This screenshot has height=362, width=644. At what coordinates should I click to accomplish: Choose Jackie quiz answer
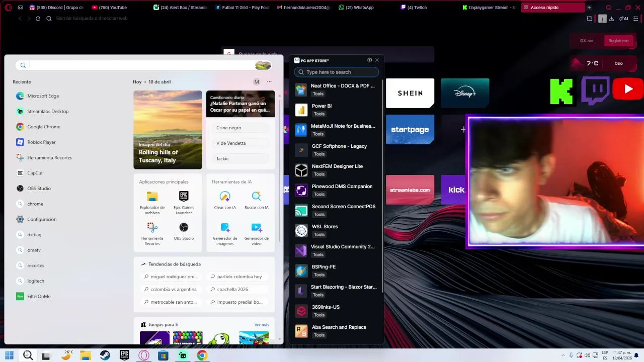(240, 158)
